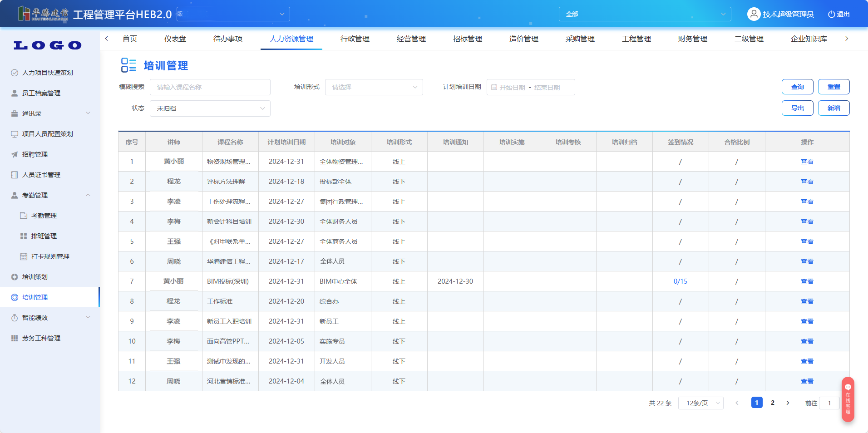This screenshot has width=868, height=433.
Task: Click the 共 22 条 total count
Action: [x=660, y=403]
